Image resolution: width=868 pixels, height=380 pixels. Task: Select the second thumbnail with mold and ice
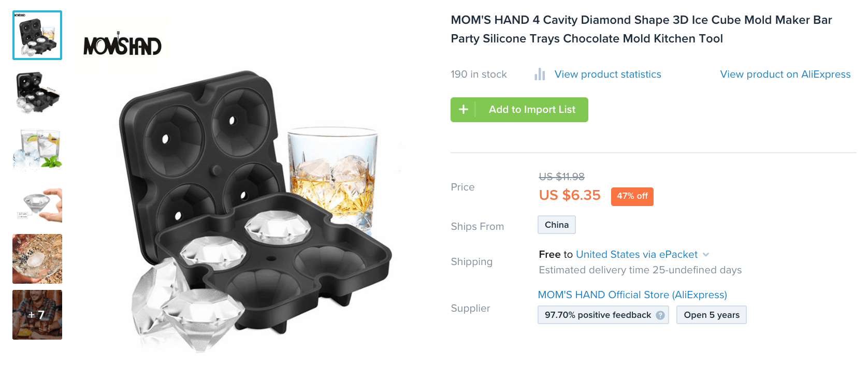(37, 93)
